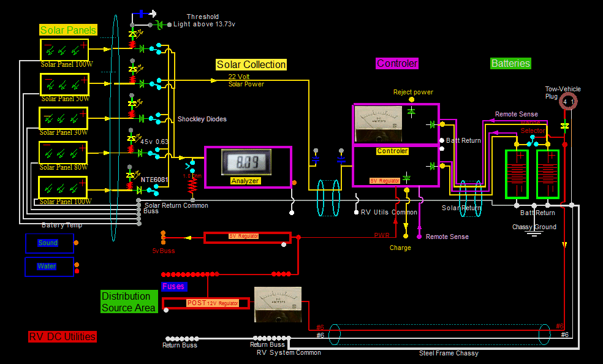Click the Fuses label
603x364 pixels.
tap(173, 286)
